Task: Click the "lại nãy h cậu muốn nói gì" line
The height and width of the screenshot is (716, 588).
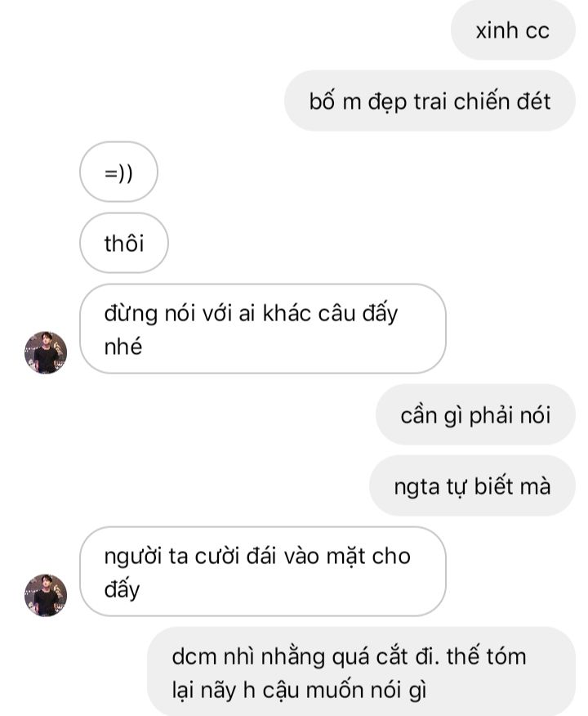Action: [x=299, y=691]
